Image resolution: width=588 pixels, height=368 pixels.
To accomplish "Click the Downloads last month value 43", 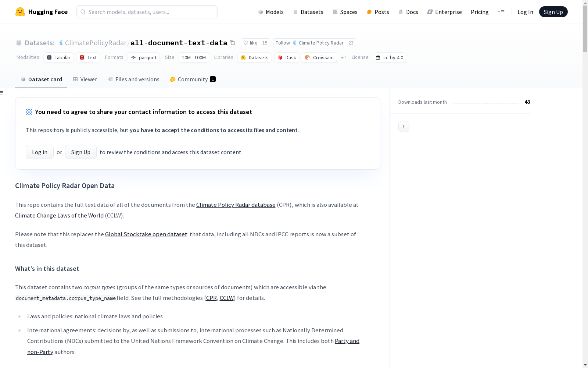I will [x=527, y=102].
